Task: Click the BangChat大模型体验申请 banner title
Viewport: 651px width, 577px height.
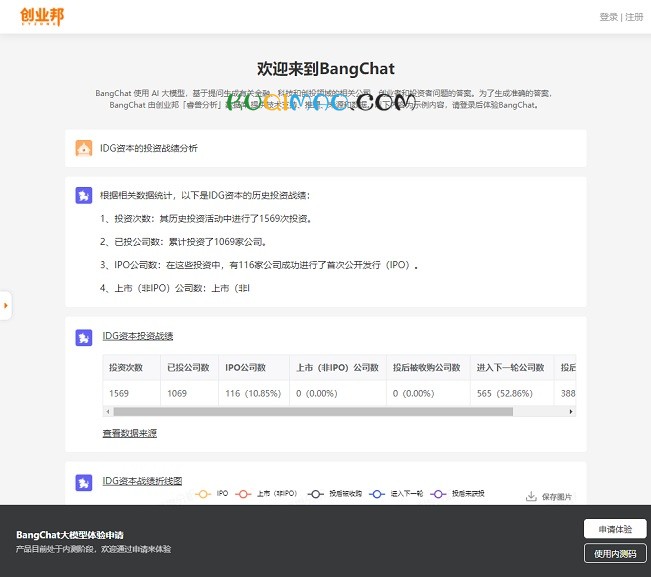Action: pyautogui.click(x=70, y=535)
